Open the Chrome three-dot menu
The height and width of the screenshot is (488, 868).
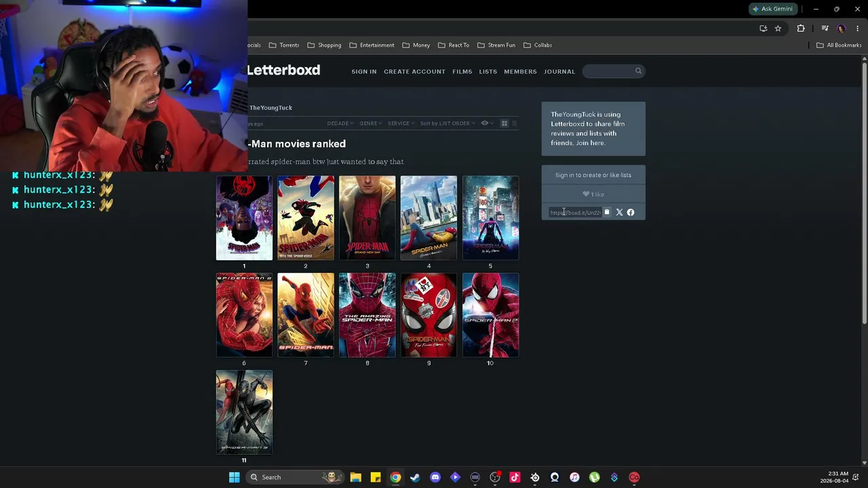[858, 28]
